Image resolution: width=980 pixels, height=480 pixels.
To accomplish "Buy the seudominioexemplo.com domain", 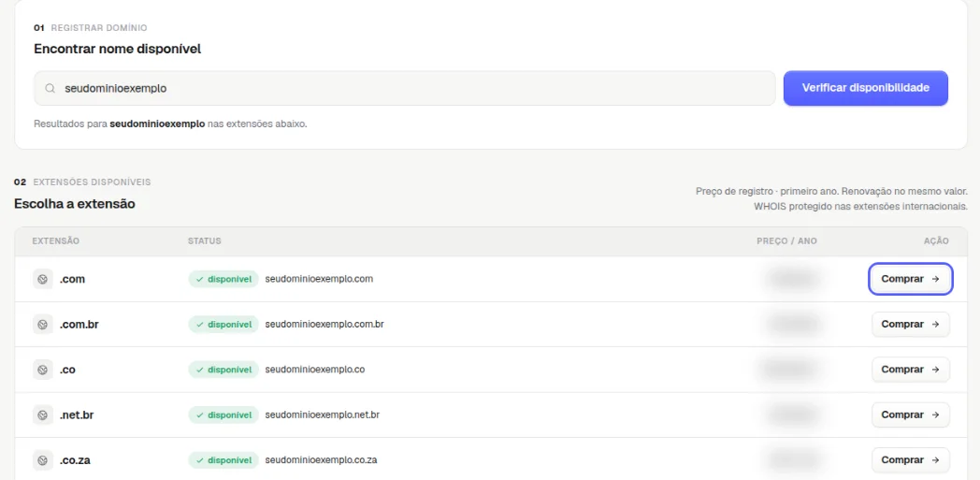I will click(911, 279).
